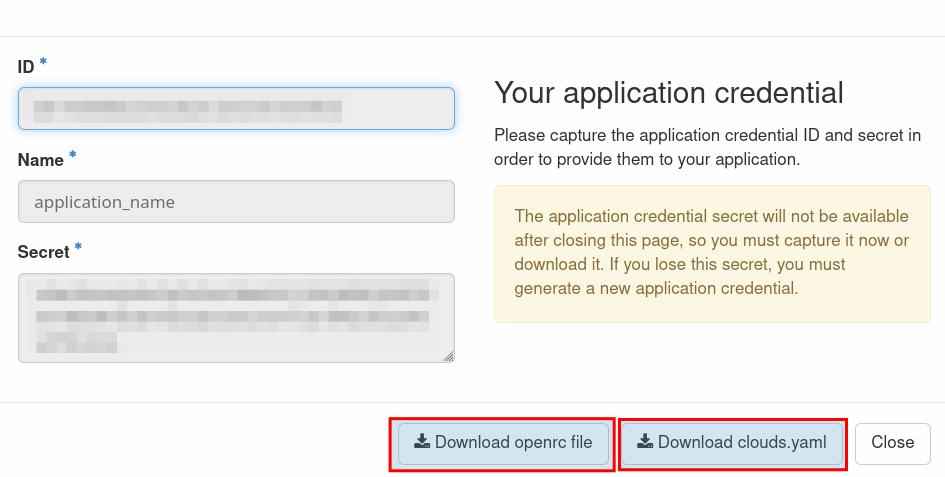
Task: Focus the Name field showing application_name
Action: 236,202
